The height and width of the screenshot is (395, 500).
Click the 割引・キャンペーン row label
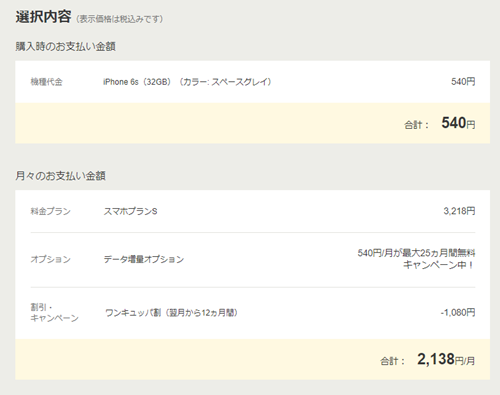(54, 313)
